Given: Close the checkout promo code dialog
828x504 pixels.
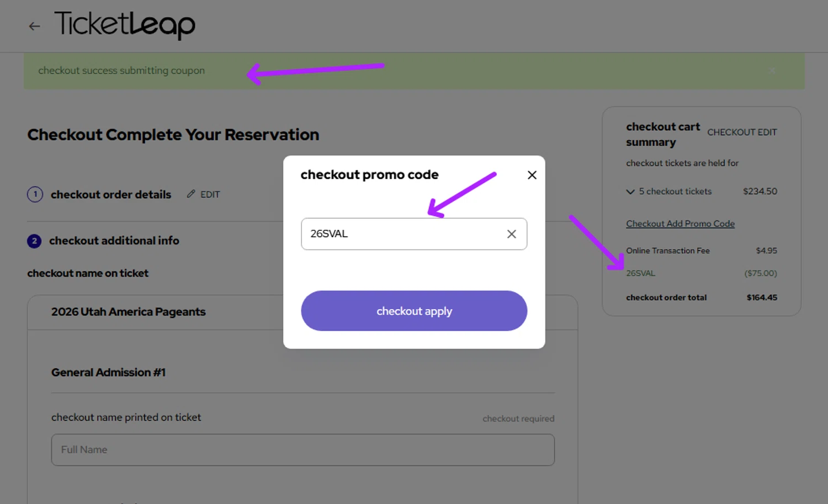Looking at the screenshot, I should [532, 175].
